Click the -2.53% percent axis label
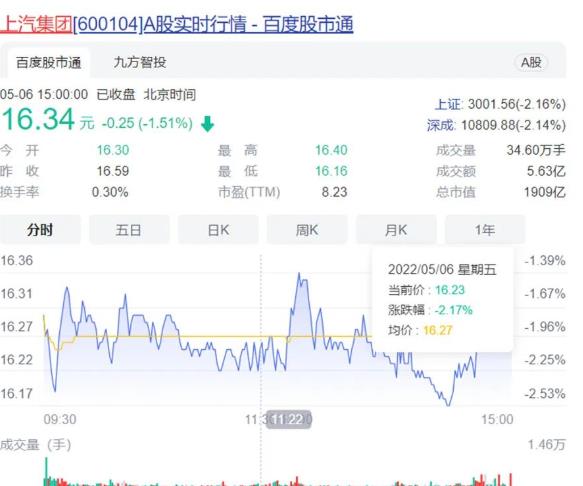583x486 pixels. click(545, 393)
